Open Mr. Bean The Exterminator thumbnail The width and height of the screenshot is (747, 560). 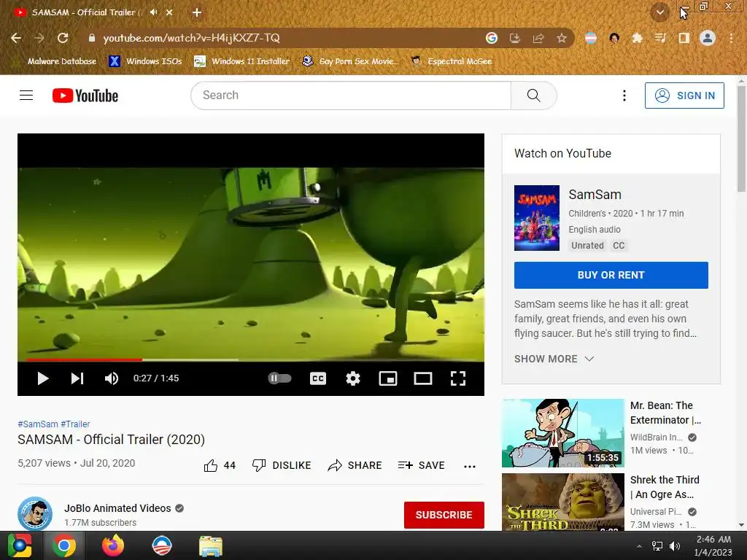pos(562,433)
